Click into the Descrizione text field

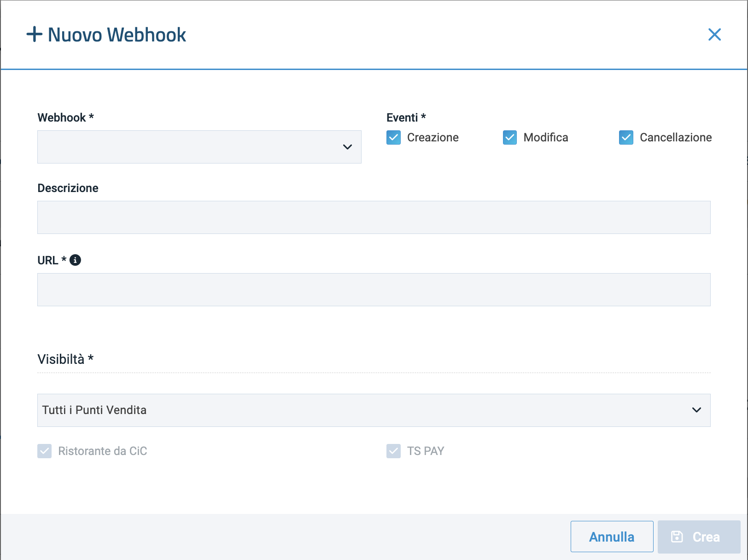374,217
